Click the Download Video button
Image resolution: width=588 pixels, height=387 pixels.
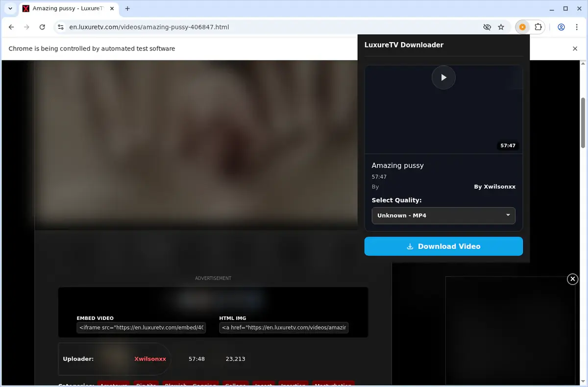coord(443,246)
